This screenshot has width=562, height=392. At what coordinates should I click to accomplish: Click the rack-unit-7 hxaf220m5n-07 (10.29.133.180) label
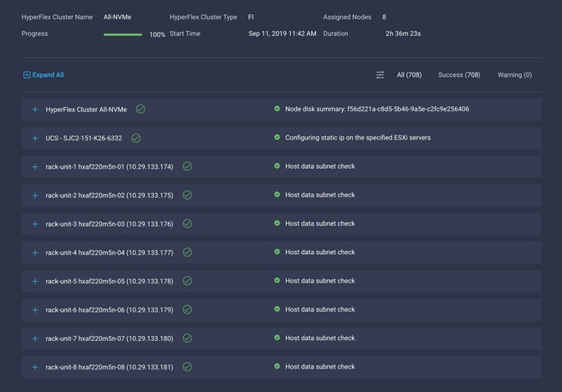click(110, 339)
